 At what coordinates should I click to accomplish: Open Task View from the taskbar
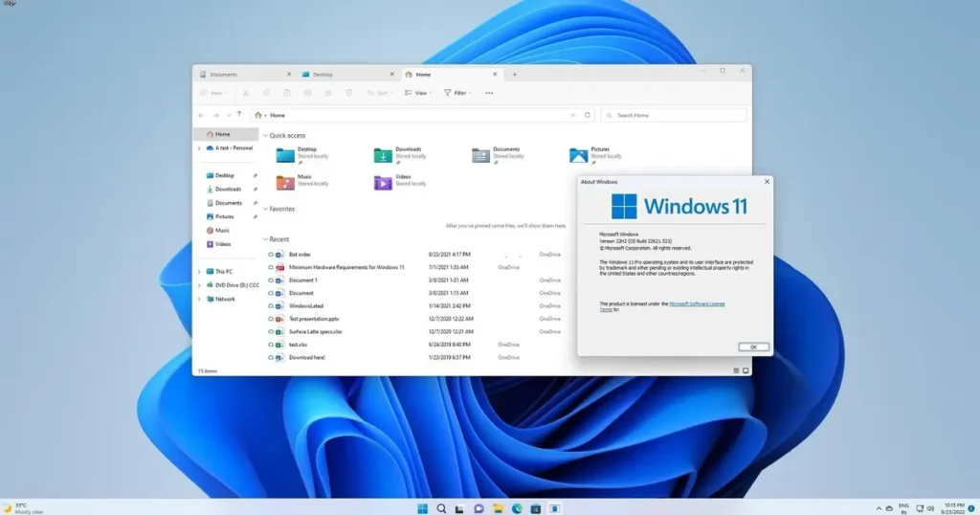(x=460, y=508)
